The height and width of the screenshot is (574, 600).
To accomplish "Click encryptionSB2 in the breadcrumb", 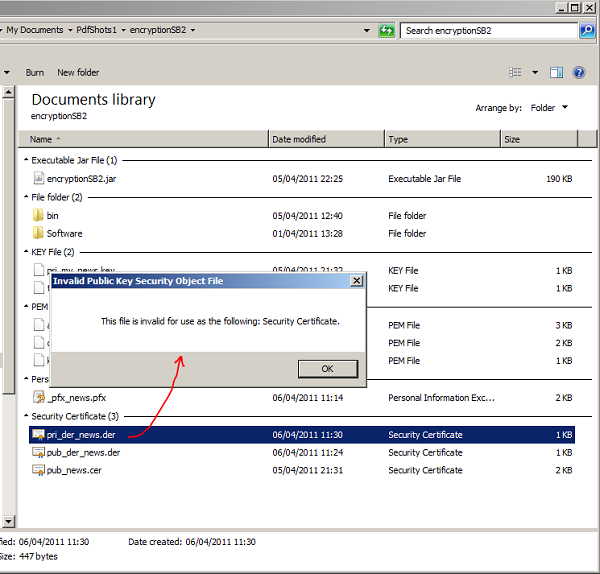I will [158, 30].
